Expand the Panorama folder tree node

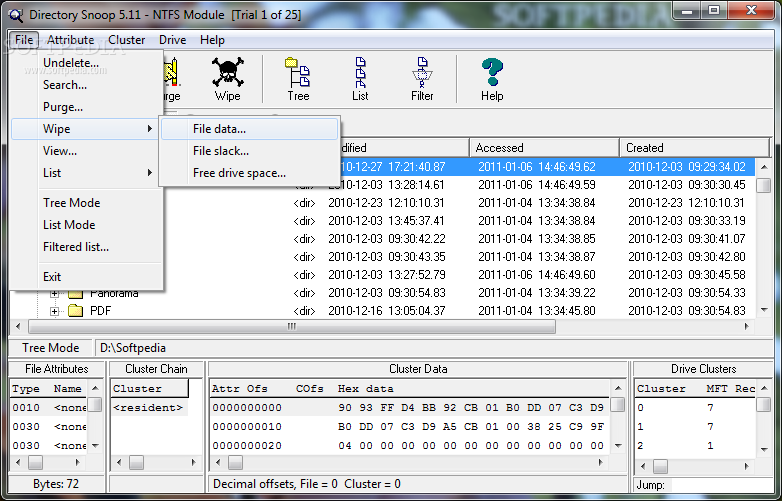[54, 294]
